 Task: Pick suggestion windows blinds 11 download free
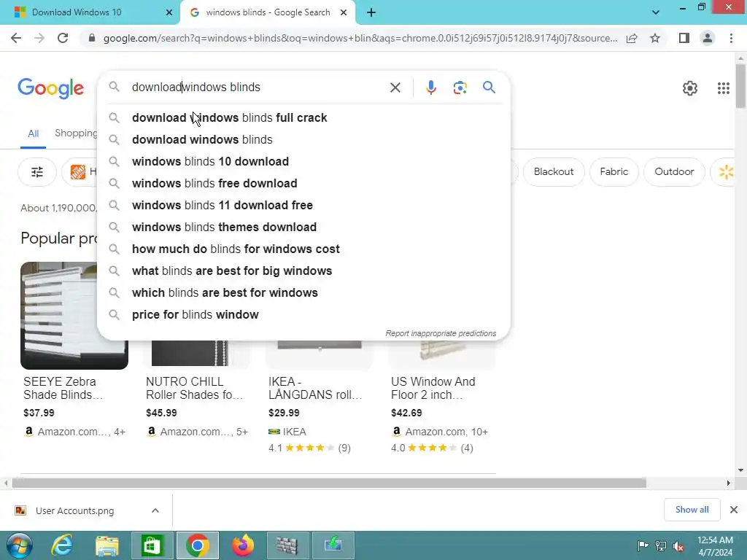[303, 205]
